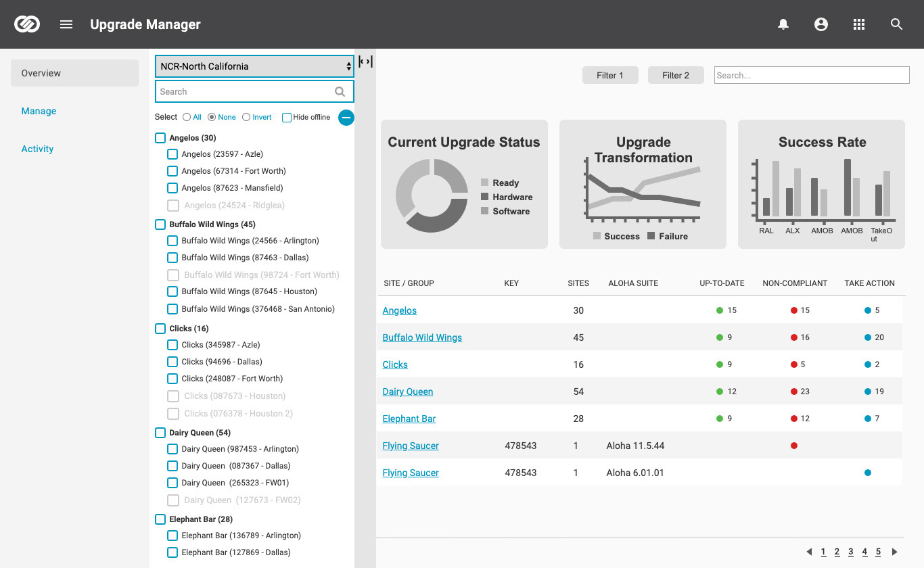
Task: Check Clicks (94696 - Dallas)
Action: tap(172, 362)
